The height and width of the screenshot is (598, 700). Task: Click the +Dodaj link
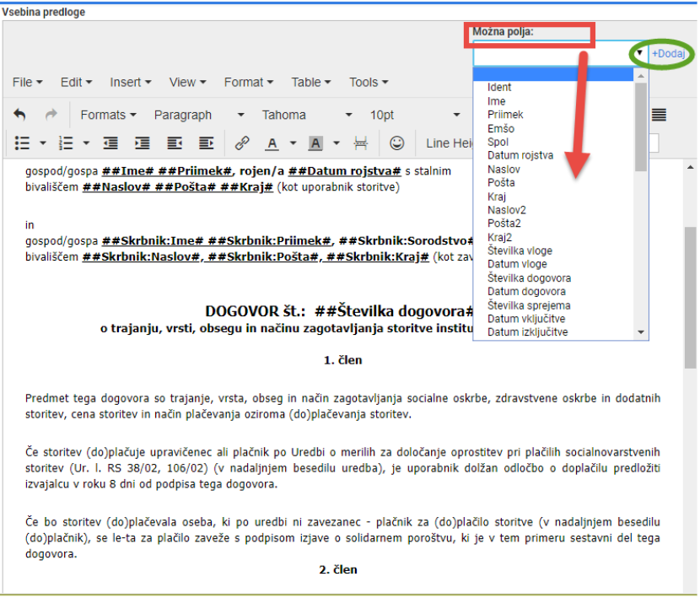tap(668, 54)
